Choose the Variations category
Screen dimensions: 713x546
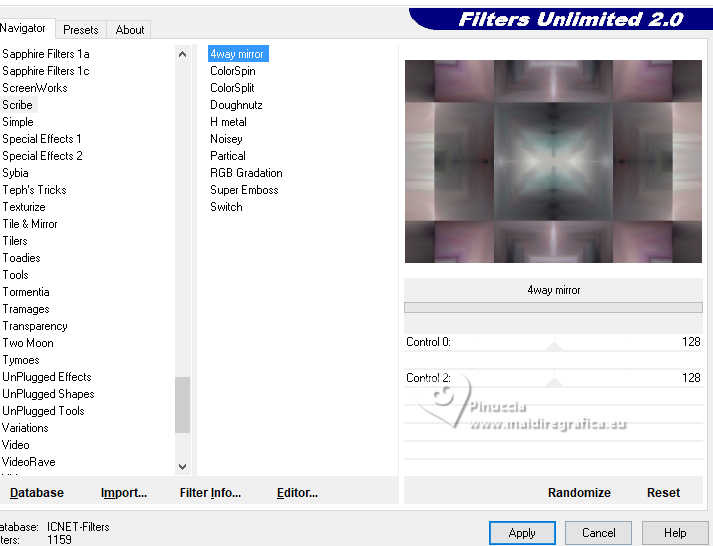point(25,428)
